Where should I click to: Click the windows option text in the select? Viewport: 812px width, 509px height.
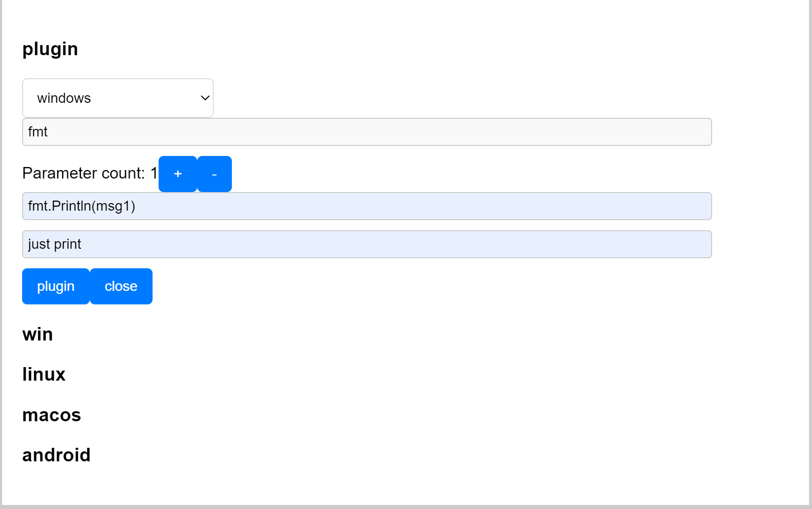tap(64, 98)
